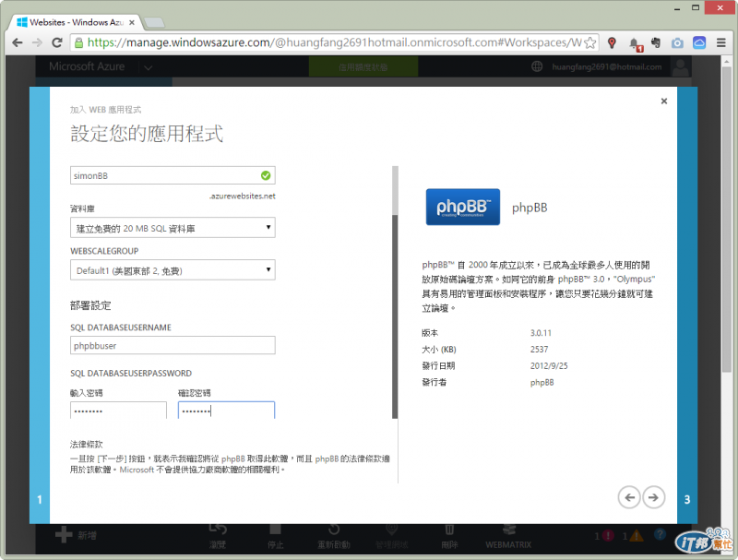Click the camera screenshot extension icon

pyautogui.click(x=677, y=42)
